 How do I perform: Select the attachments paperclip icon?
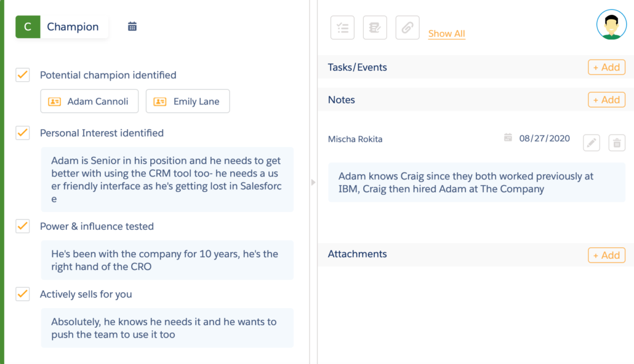click(x=407, y=28)
